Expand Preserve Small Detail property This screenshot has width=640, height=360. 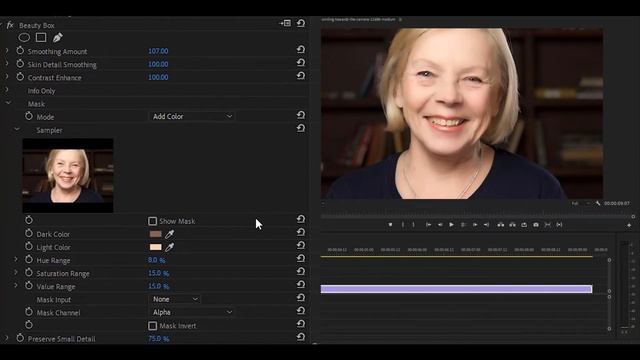tap(7, 338)
